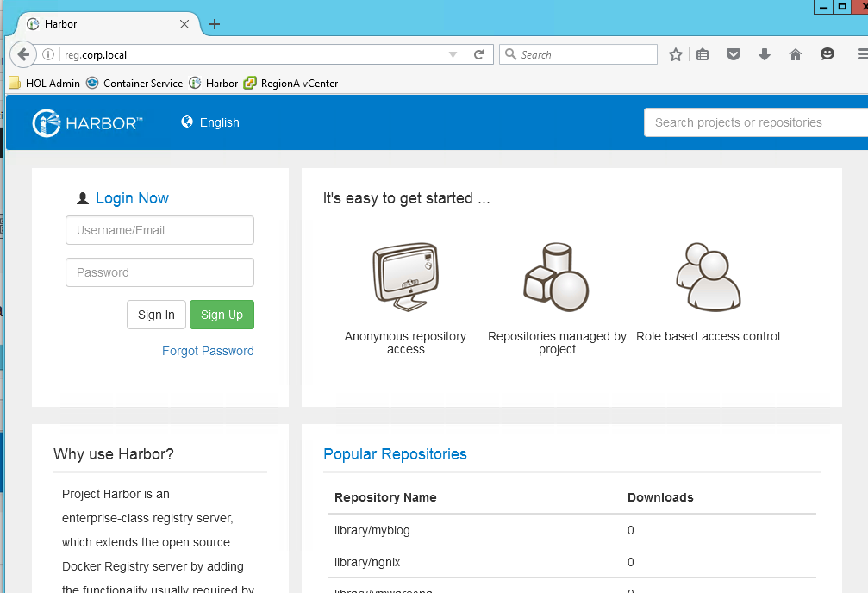
Task: Click the 'It's easy to get started ...' heading
Action: [x=406, y=198]
